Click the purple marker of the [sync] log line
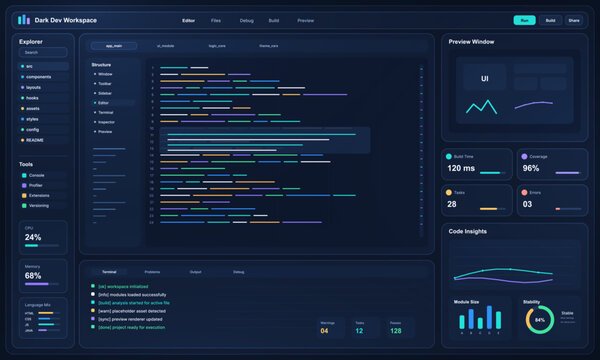The height and width of the screenshot is (360, 600). pos(93,318)
